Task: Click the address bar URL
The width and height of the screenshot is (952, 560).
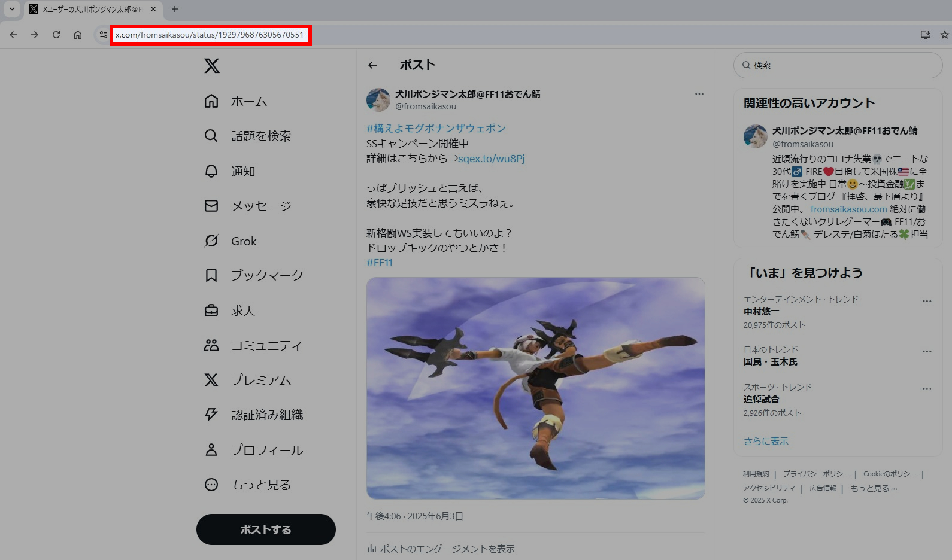Action: point(210,35)
